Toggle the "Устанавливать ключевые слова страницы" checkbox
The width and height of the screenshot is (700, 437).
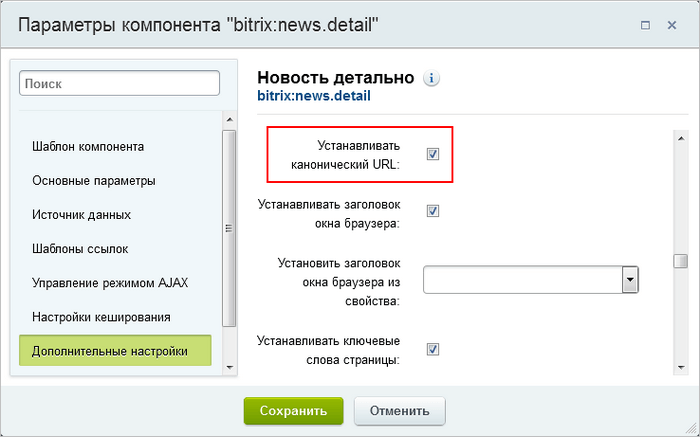tap(433, 349)
